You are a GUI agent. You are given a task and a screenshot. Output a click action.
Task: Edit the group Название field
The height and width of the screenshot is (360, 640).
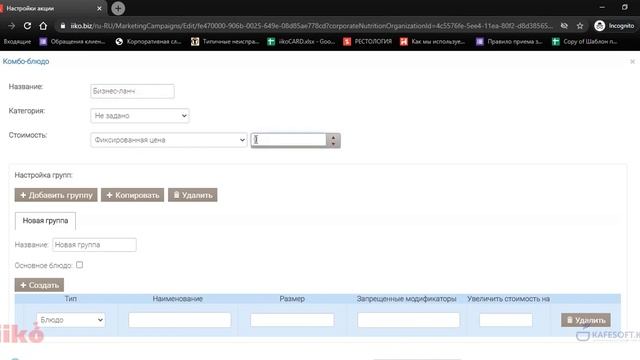tap(94, 245)
